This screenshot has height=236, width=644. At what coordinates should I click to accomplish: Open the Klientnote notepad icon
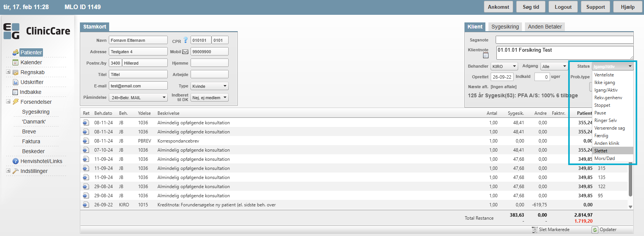pos(486,55)
